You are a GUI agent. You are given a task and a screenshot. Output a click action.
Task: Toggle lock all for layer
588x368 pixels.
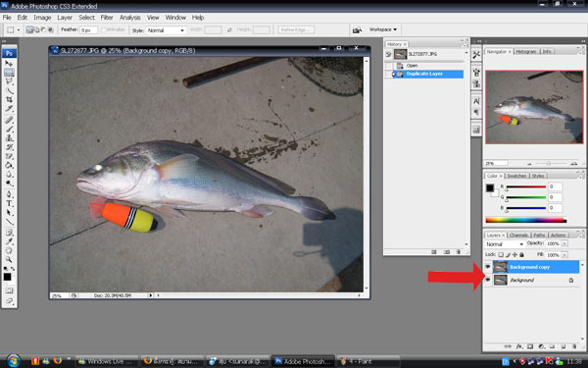[x=521, y=254]
